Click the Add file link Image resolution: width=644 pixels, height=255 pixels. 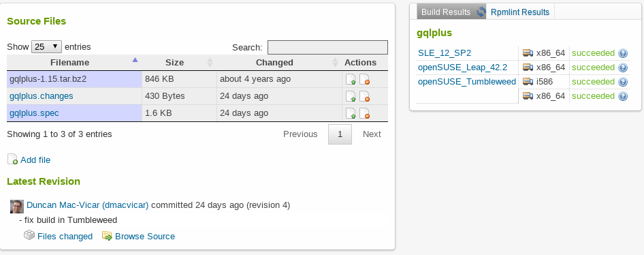tap(35, 160)
